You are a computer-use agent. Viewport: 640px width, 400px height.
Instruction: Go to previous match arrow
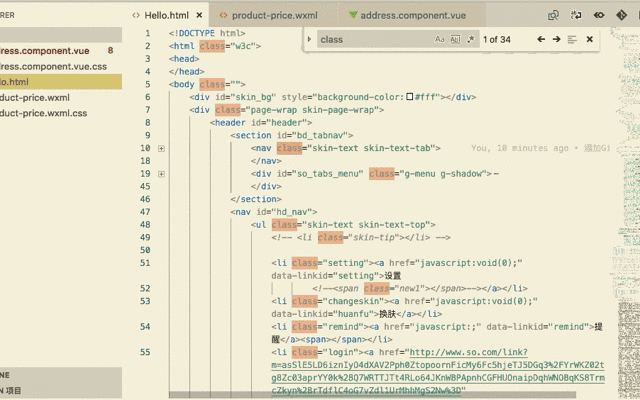541,39
